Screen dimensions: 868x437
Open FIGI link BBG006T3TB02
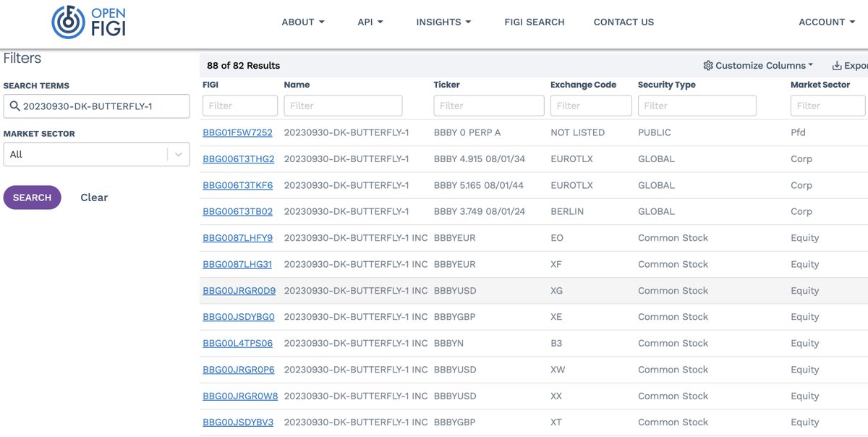(237, 211)
